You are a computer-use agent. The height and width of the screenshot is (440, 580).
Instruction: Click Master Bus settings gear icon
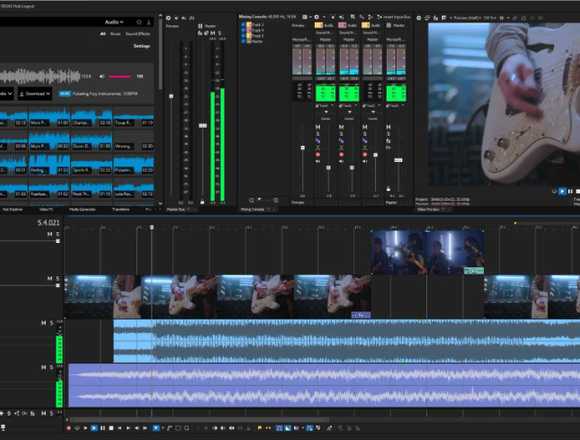(168, 18)
